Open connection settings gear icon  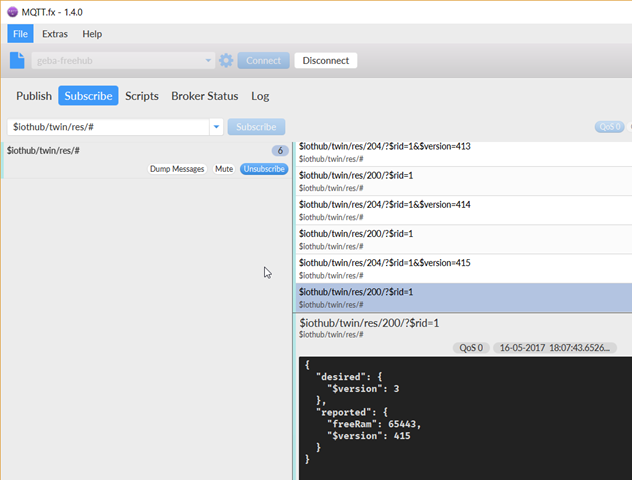point(226,61)
